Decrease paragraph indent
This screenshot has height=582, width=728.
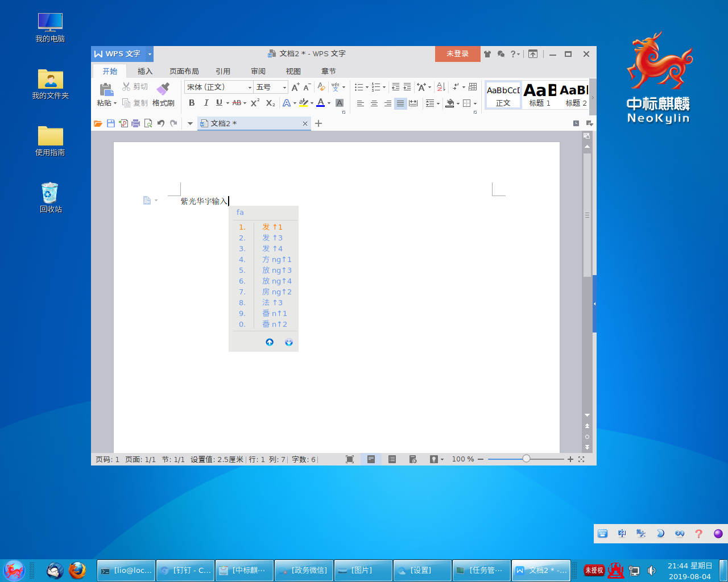[x=395, y=87]
